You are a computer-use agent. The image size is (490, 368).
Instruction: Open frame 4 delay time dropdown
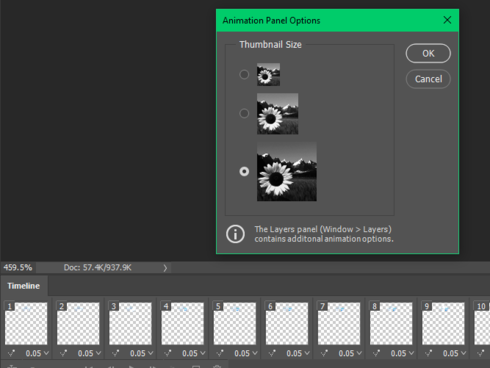(194, 353)
